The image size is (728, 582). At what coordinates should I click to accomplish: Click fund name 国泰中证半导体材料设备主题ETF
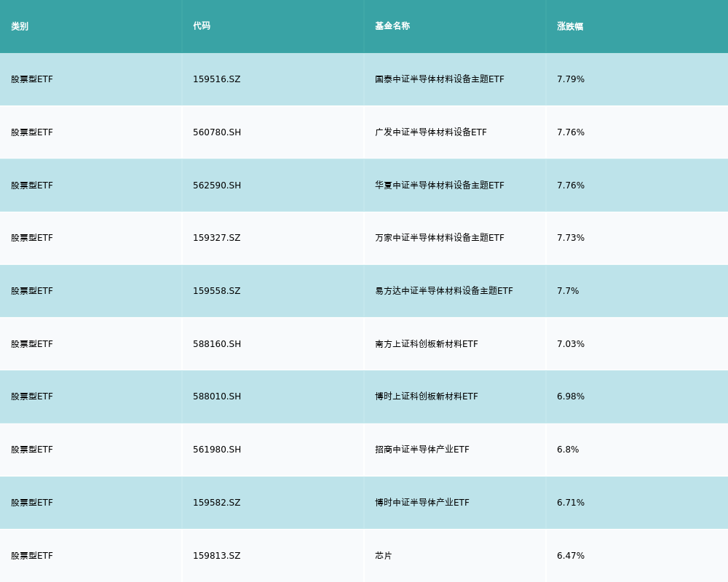click(439, 79)
